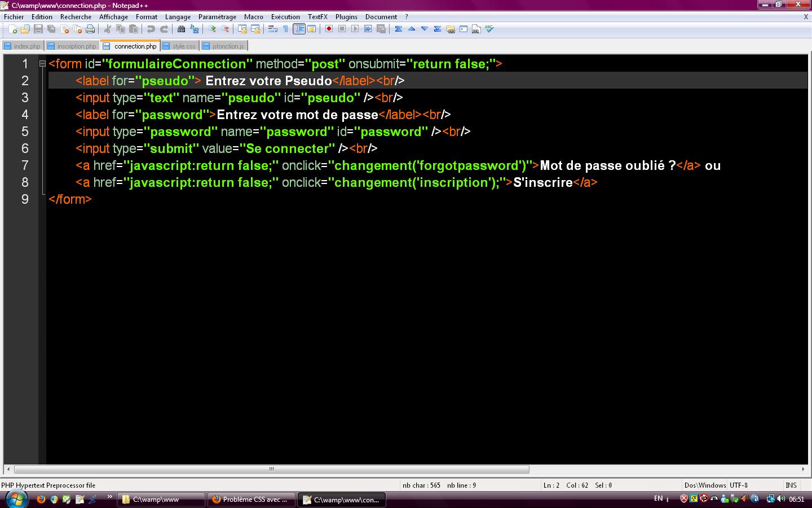The width and height of the screenshot is (812, 508).
Task: Collapse the form block fold marker
Action: (x=42, y=64)
